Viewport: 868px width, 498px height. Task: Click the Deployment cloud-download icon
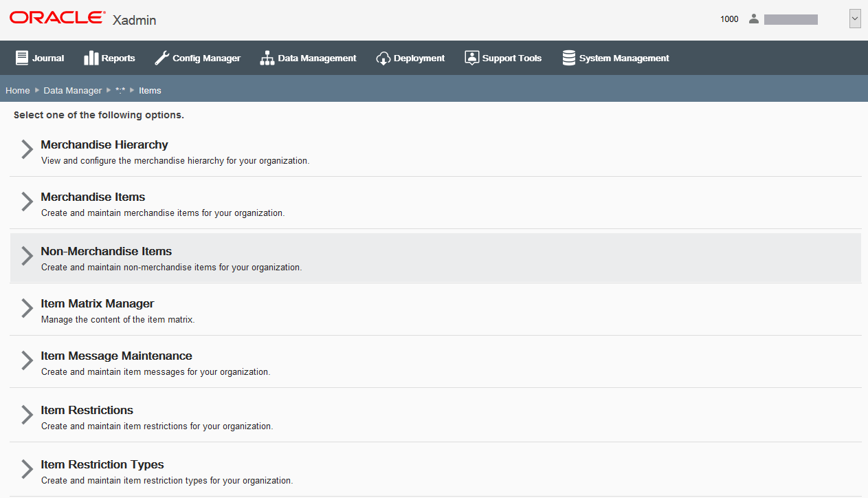pyautogui.click(x=383, y=58)
